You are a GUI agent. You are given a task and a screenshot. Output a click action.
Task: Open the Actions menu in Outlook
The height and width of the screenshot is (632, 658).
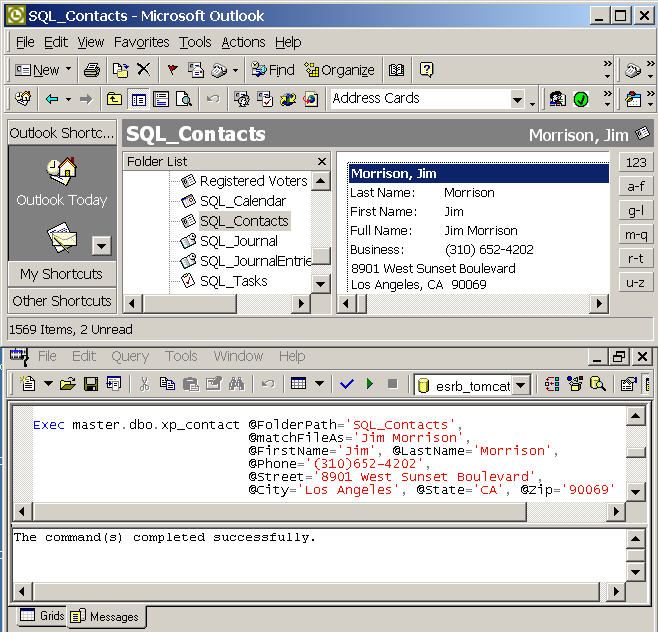[243, 42]
